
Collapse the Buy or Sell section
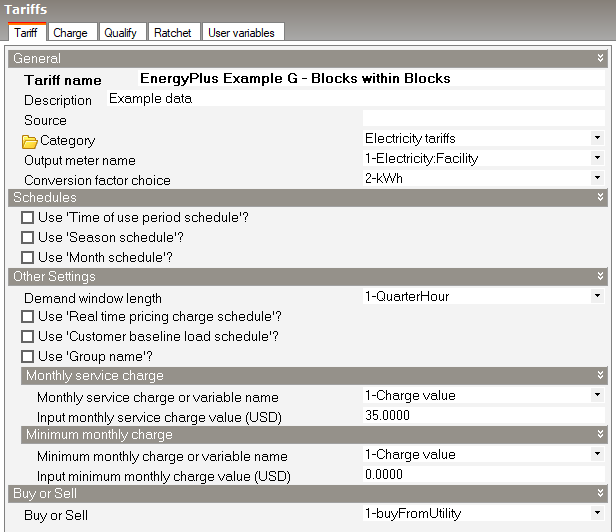tap(600, 494)
